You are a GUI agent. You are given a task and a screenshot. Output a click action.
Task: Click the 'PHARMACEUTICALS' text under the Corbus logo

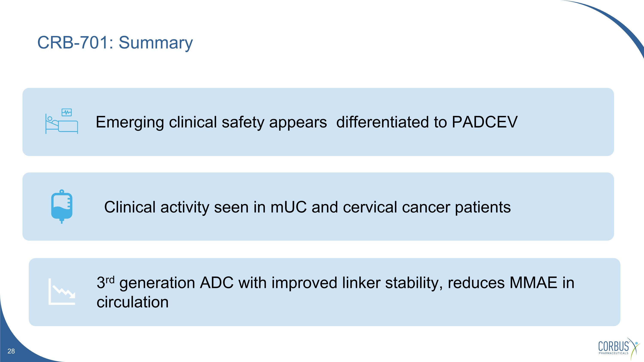tap(614, 353)
